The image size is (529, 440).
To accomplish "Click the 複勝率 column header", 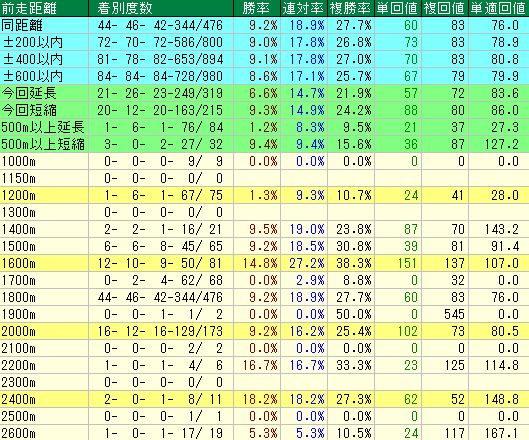I will click(x=351, y=8).
